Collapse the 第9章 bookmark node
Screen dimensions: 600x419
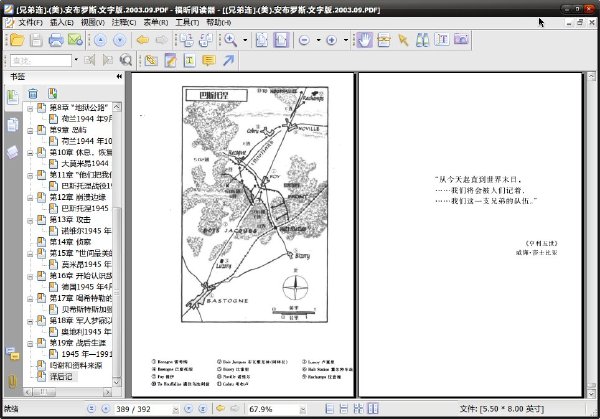click(30, 131)
